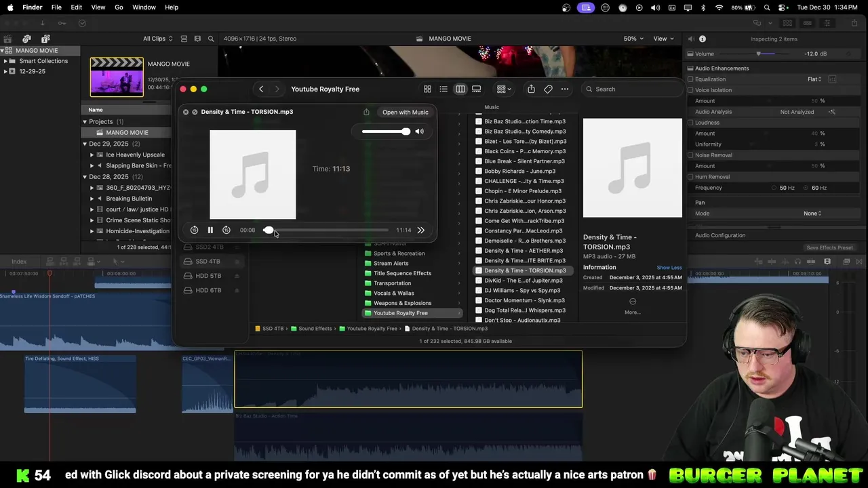
Task: Enable the Hum Removal checkbox
Action: [690, 177]
